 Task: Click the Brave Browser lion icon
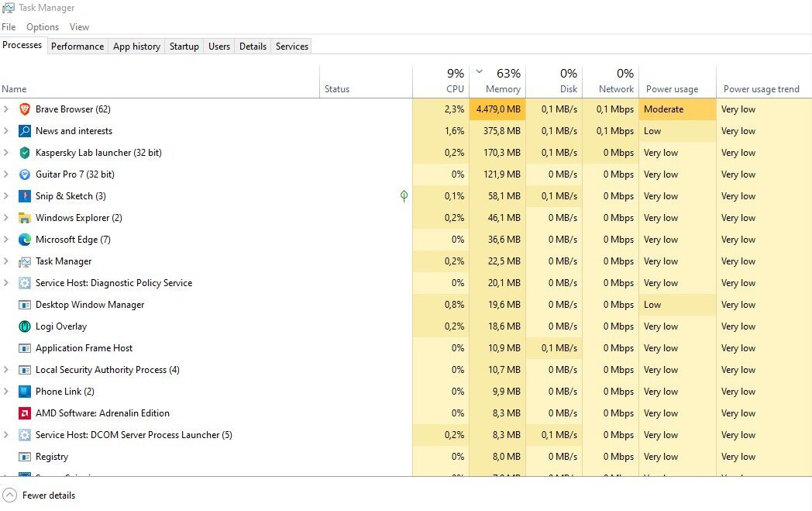click(x=24, y=109)
